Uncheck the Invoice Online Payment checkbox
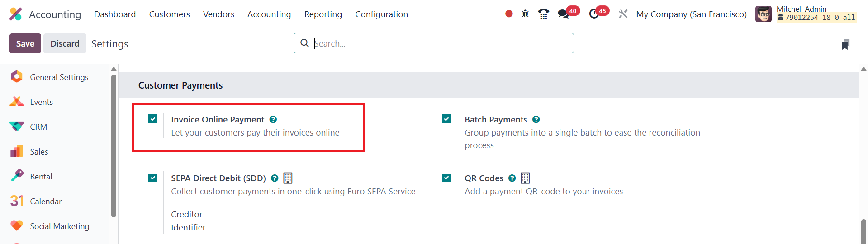868x244 pixels. tap(153, 119)
